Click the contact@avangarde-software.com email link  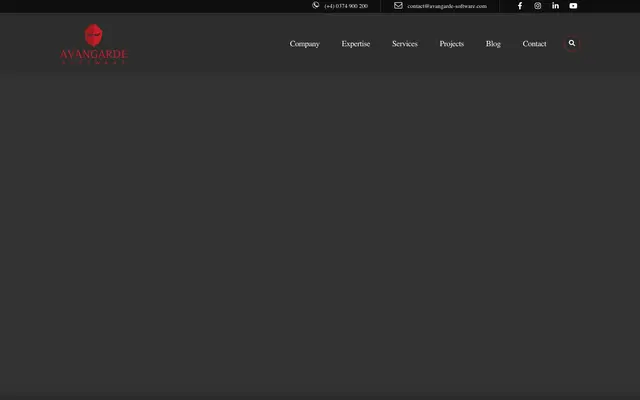(x=447, y=6)
